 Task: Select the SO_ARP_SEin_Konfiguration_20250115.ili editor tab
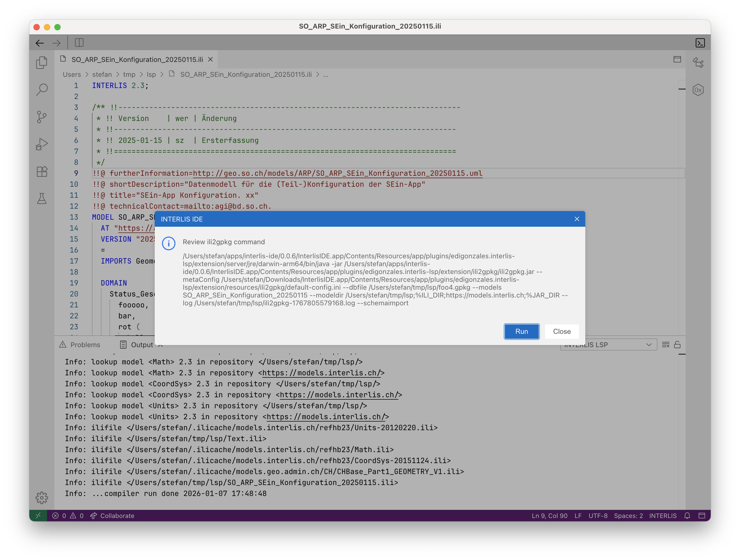tap(137, 60)
